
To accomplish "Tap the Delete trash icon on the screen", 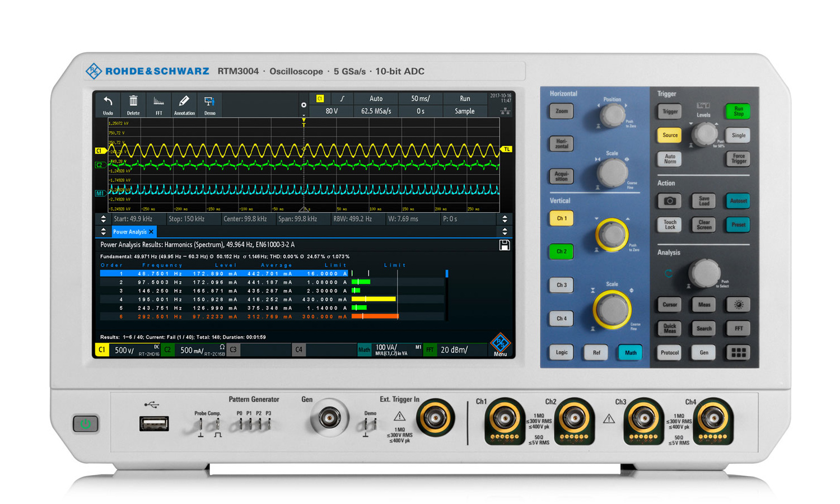I will 133,105.
